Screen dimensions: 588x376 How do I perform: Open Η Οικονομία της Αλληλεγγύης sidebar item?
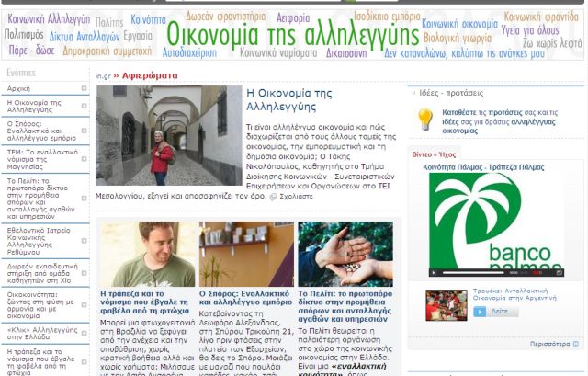tap(34, 107)
